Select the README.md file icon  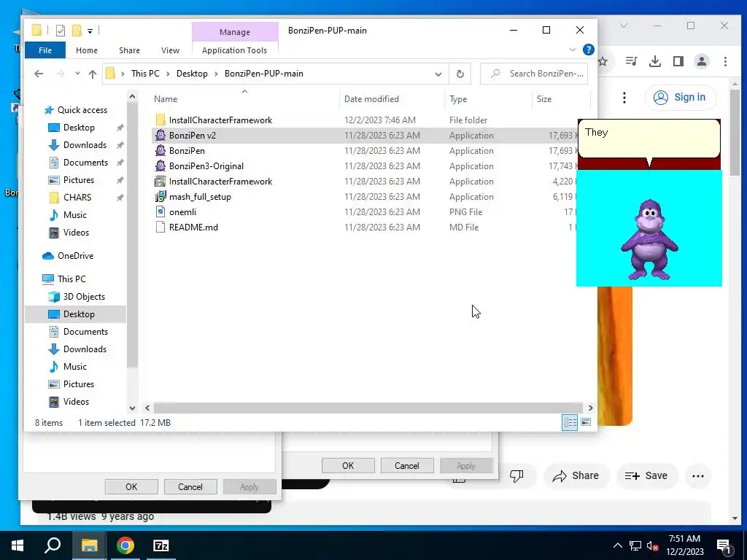click(160, 227)
